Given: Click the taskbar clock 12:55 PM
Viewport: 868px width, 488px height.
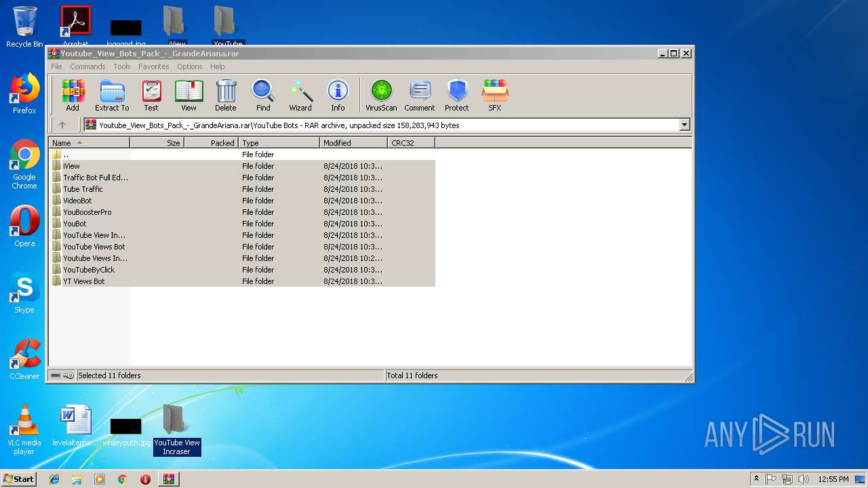Looking at the screenshot, I should point(833,479).
